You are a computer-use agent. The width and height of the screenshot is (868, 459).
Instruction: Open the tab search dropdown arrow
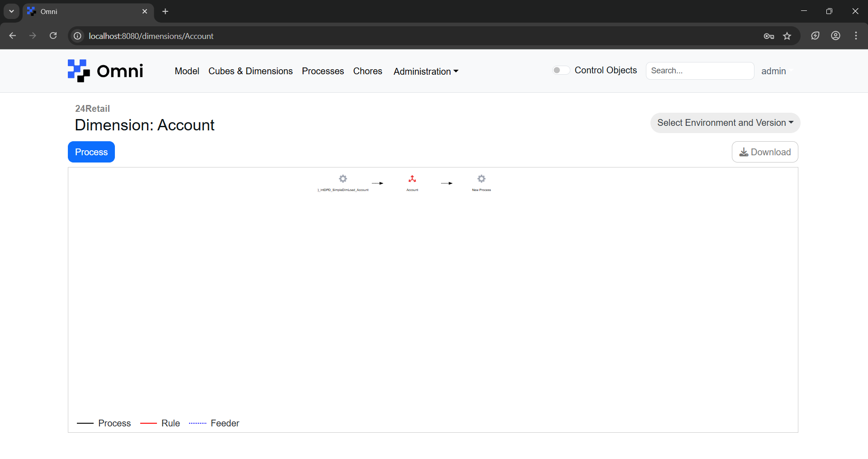(11, 11)
